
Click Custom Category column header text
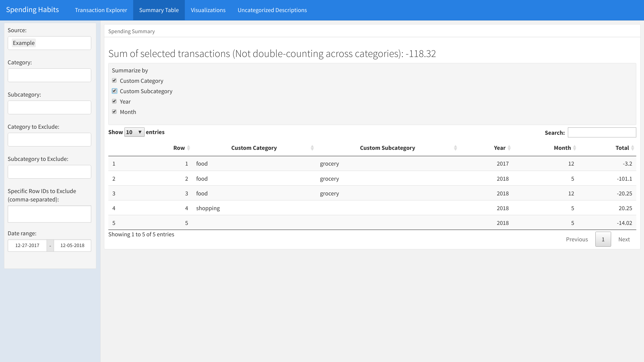pos(254,148)
